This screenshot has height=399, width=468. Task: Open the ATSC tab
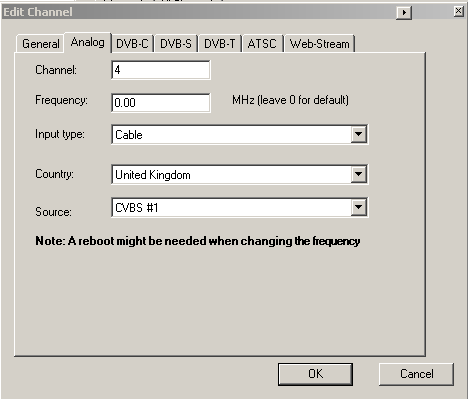[263, 44]
